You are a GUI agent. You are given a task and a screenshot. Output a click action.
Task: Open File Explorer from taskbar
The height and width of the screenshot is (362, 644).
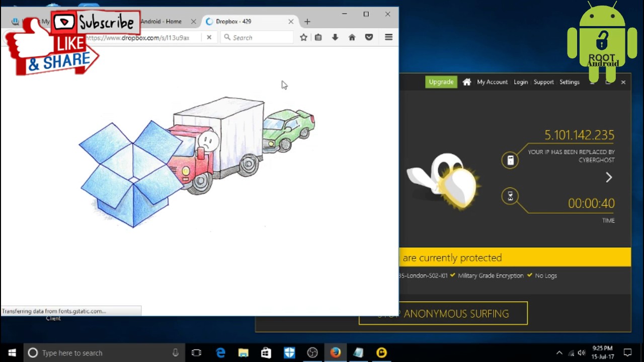[x=244, y=352]
